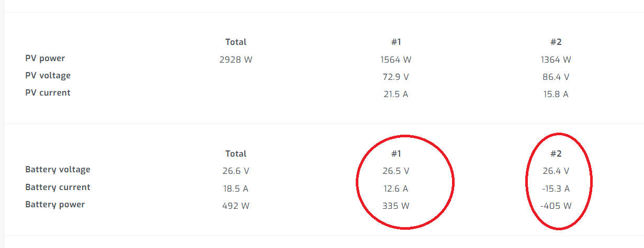Select the 21.5 A PV current value
This screenshot has width=644, height=248.
pyautogui.click(x=396, y=94)
